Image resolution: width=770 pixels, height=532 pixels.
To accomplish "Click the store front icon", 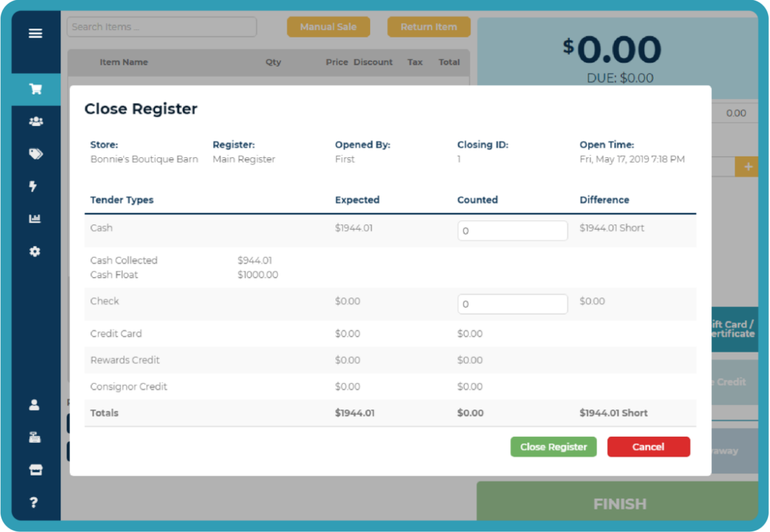I will click(35, 470).
